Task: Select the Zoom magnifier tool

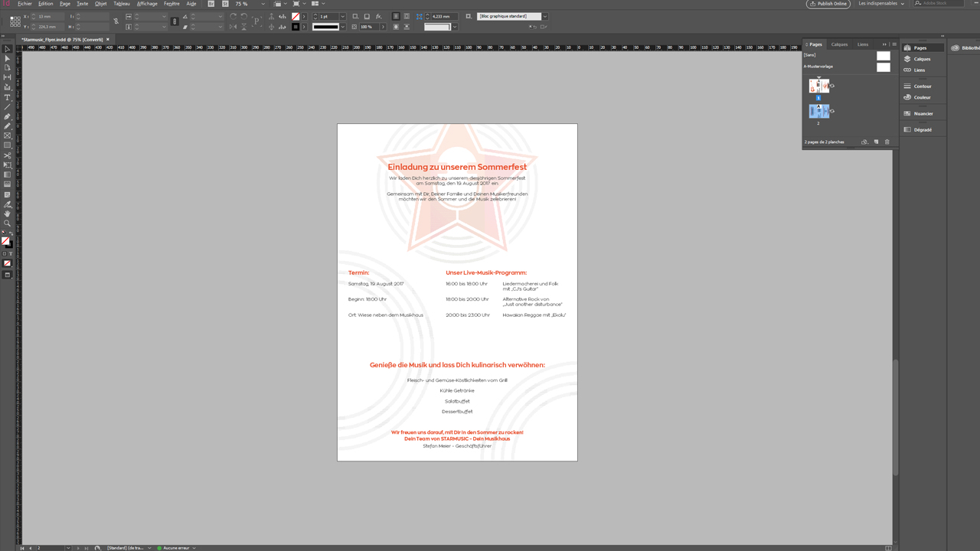Action: point(8,224)
